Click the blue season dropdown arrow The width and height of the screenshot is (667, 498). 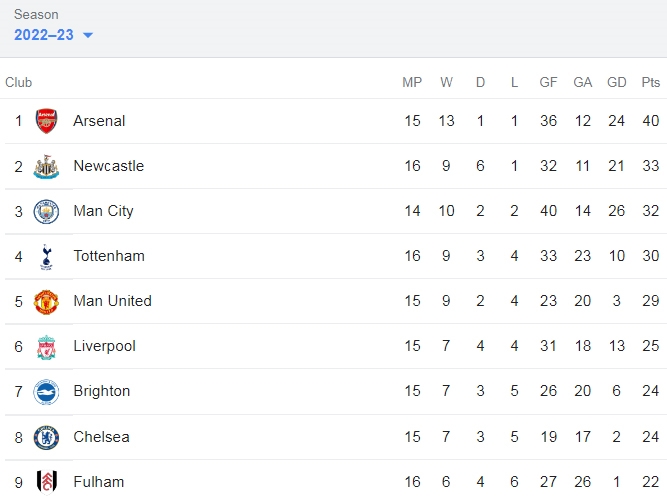tap(88, 35)
